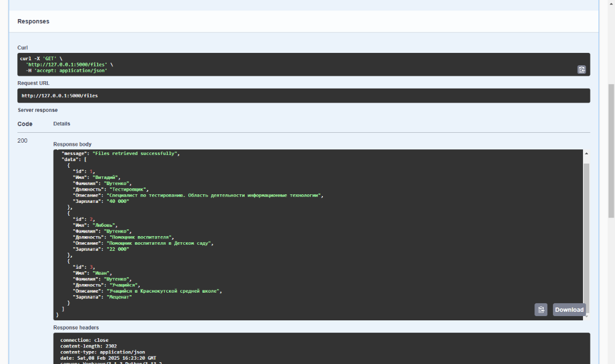The height and width of the screenshot is (364, 615).
Task: Click the "40 000" salary value
Action: [117, 201]
